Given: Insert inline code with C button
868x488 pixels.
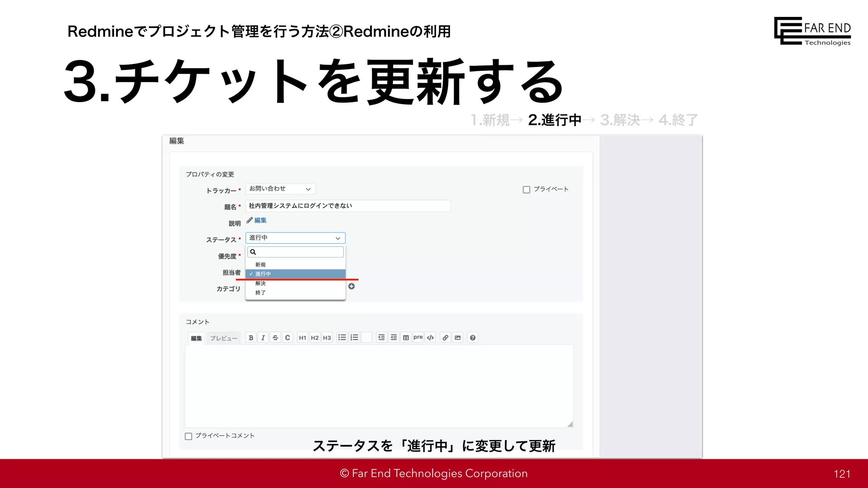Looking at the screenshot, I should click(288, 338).
